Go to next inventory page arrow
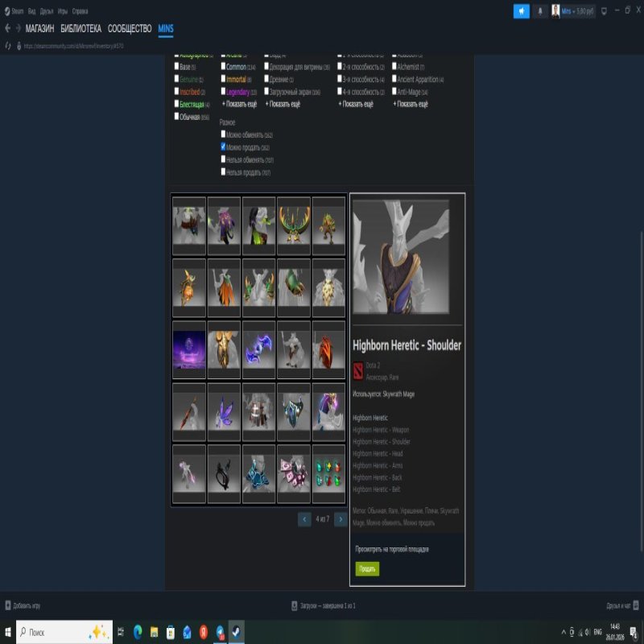The image size is (644, 644). tap(341, 519)
